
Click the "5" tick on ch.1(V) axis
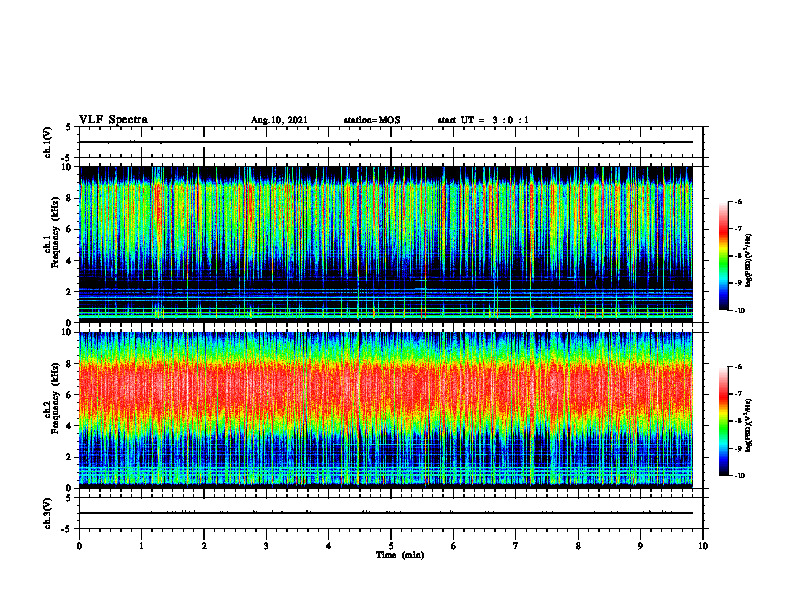tap(69, 128)
